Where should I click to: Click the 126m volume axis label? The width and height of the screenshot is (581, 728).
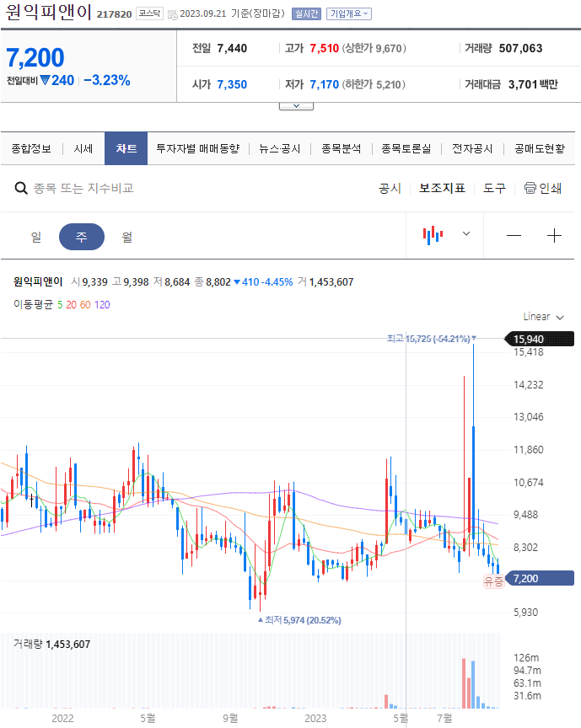pyautogui.click(x=526, y=658)
